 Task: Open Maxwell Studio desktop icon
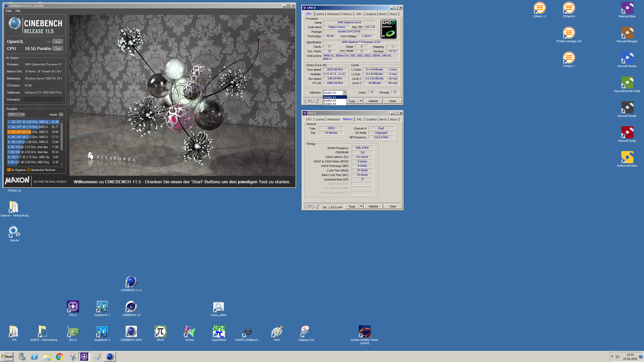pyautogui.click(x=627, y=134)
